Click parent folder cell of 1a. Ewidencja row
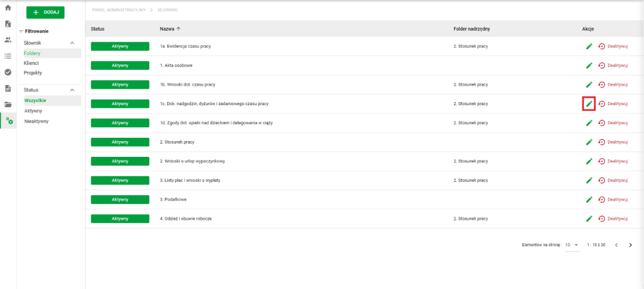This screenshot has height=289, width=644. (x=470, y=47)
